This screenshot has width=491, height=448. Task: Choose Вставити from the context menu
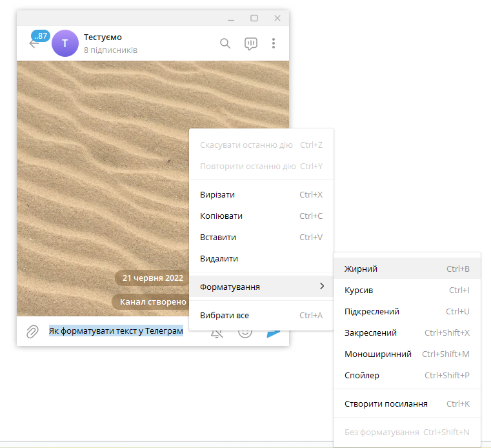click(261, 237)
